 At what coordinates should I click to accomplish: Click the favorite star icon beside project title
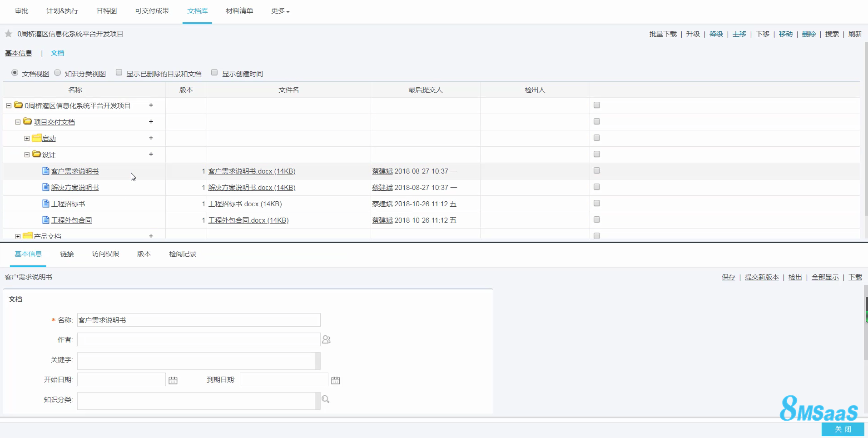click(8, 34)
